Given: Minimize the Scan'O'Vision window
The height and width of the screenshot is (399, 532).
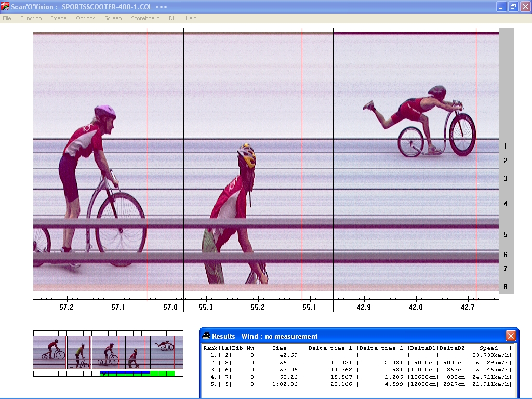Looking at the screenshot, I should point(501,7).
